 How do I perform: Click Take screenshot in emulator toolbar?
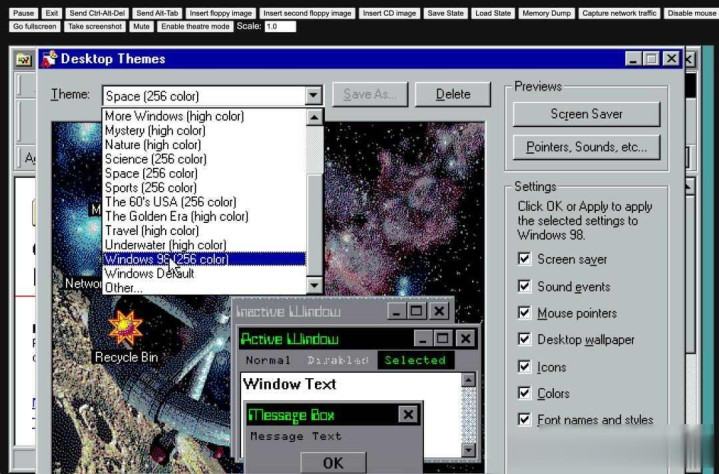(x=95, y=26)
